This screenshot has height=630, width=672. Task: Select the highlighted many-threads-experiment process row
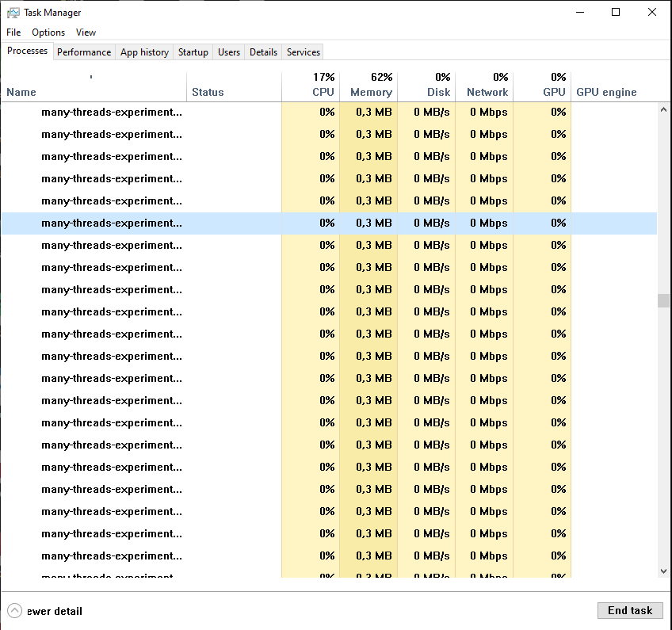tap(112, 223)
